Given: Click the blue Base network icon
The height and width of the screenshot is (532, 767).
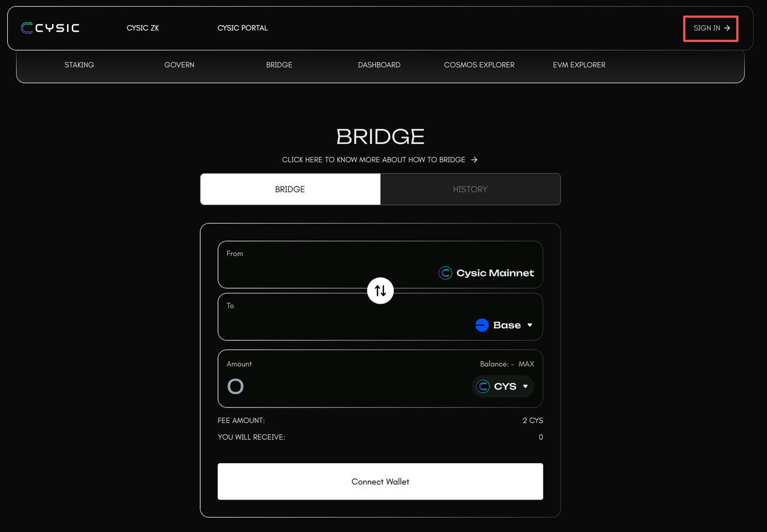Looking at the screenshot, I should pos(482,325).
